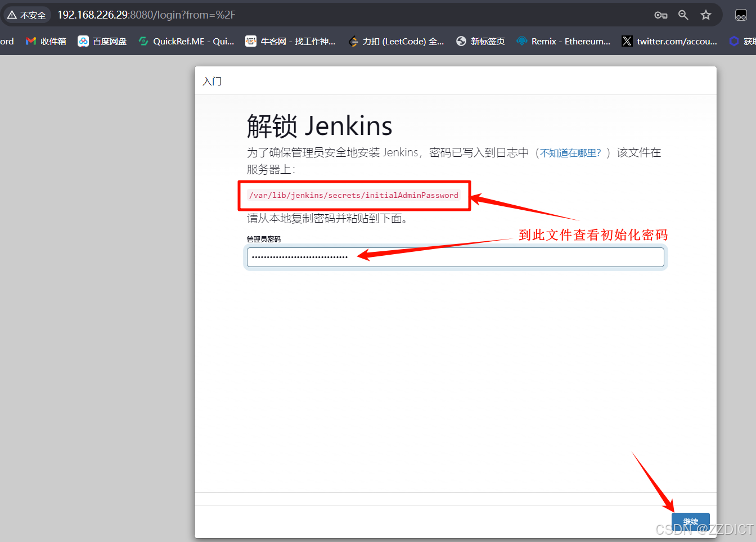Click the 不知道在哪里? help link
This screenshot has width=756, height=542.
click(570, 153)
